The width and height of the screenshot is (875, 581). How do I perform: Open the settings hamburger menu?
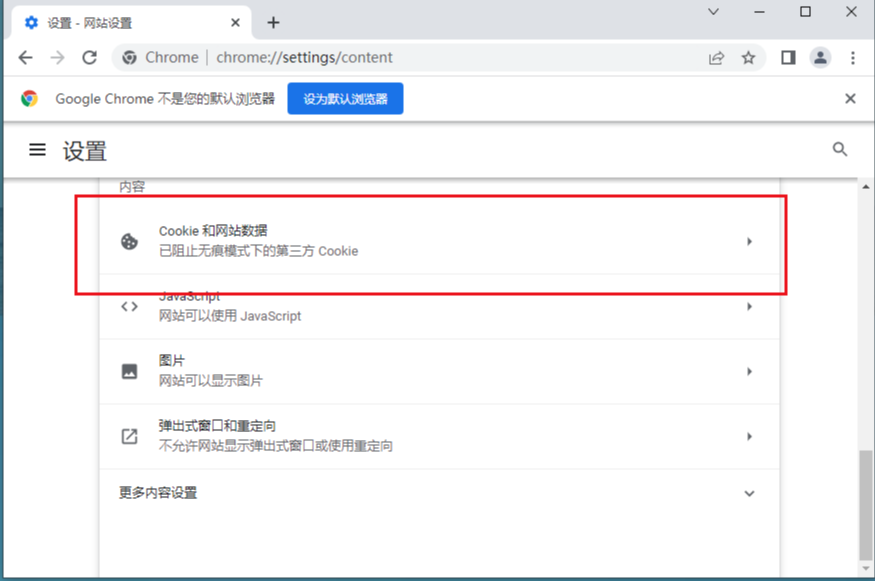coord(37,150)
